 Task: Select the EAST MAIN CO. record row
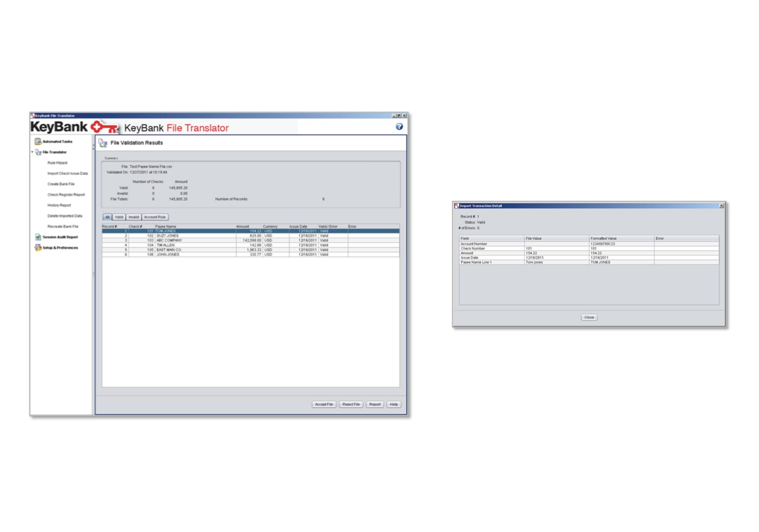[x=250, y=250]
